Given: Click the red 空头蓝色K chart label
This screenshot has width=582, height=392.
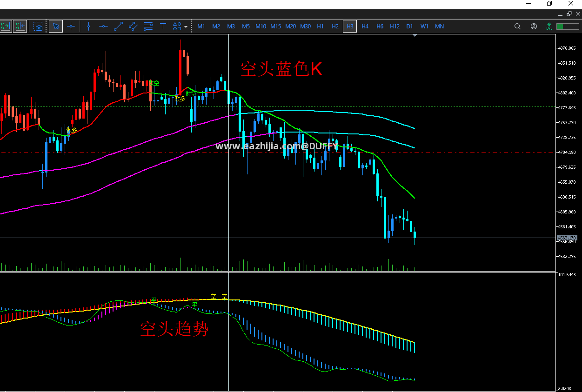Looking at the screenshot, I should click(x=281, y=69).
